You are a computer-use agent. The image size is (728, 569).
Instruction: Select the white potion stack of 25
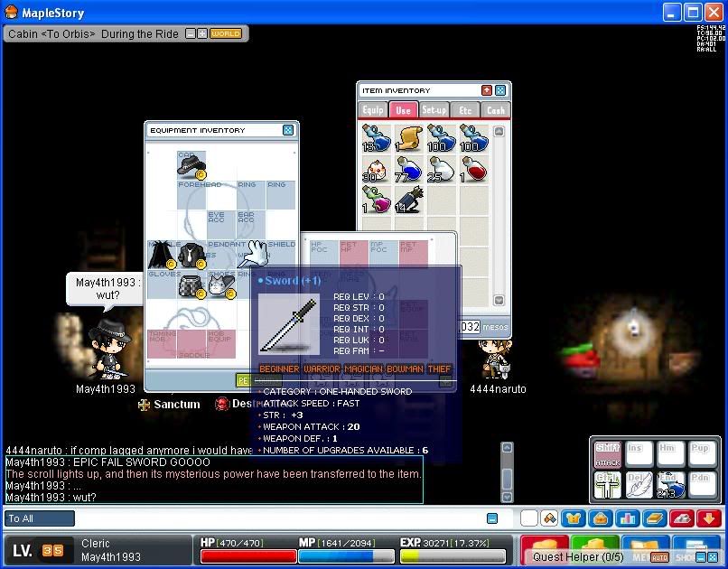[x=442, y=170]
